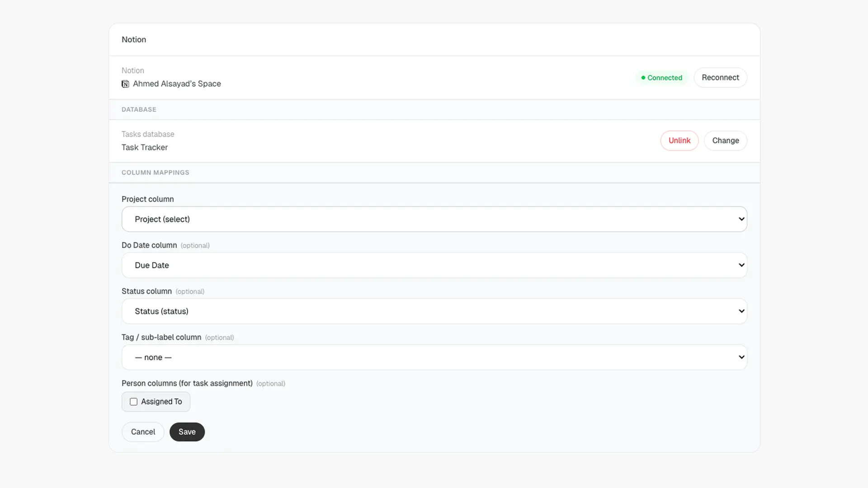This screenshot has height=488, width=868.
Task: Click the Task Tracker database name
Action: (x=144, y=147)
